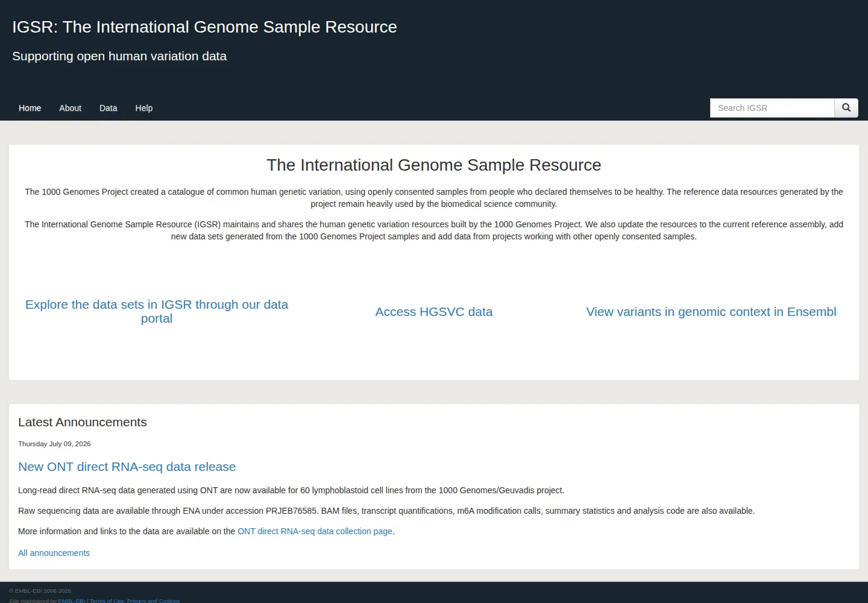This screenshot has width=868, height=603.
Task: Open 'Explore the data sets in IGSR' portal link
Action: (157, 311)
